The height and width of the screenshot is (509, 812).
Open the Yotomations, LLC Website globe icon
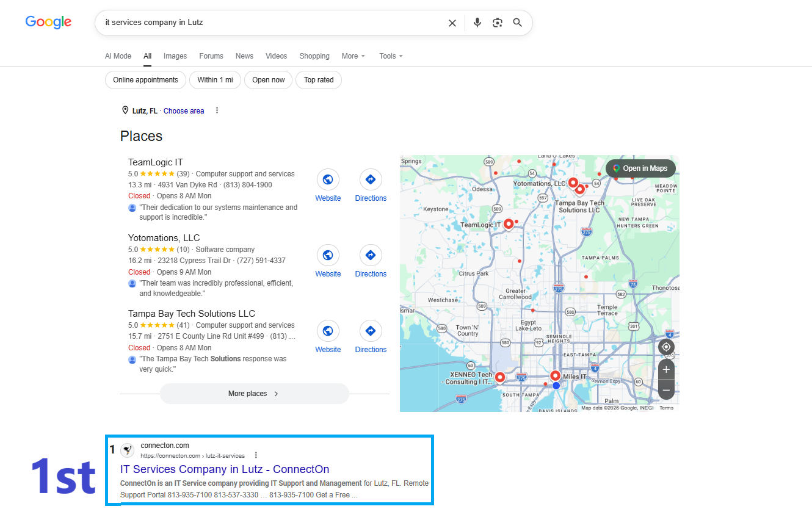328,255
